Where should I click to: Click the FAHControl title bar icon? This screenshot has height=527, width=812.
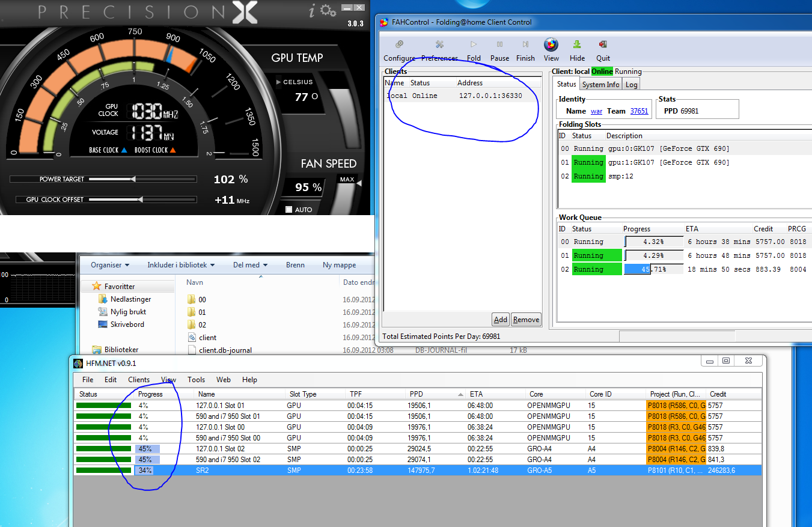point(385,22)
